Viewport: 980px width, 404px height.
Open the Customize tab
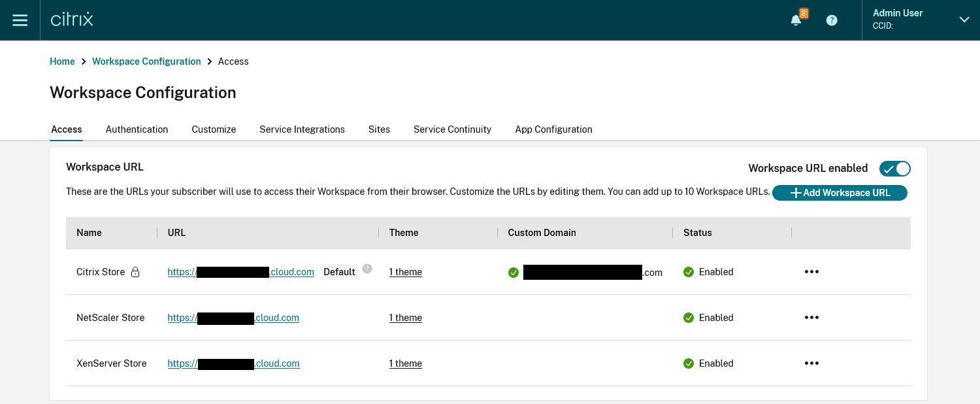(214, 129)
